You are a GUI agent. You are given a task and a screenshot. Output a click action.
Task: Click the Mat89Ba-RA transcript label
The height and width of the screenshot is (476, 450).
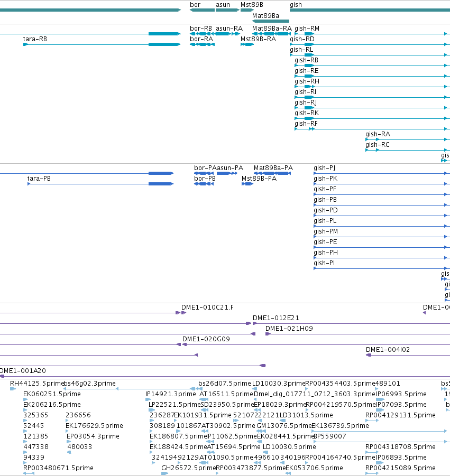coord(272,29)
